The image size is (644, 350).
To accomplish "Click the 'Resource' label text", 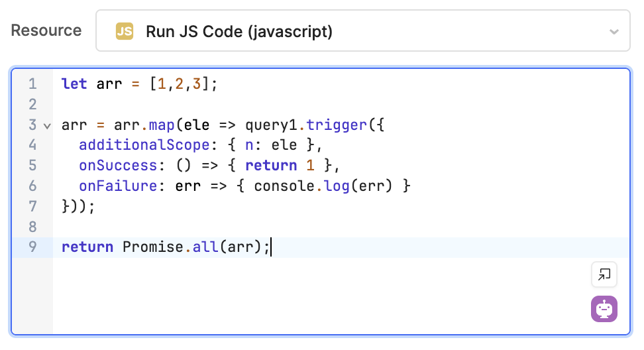I will pos(46,30).
